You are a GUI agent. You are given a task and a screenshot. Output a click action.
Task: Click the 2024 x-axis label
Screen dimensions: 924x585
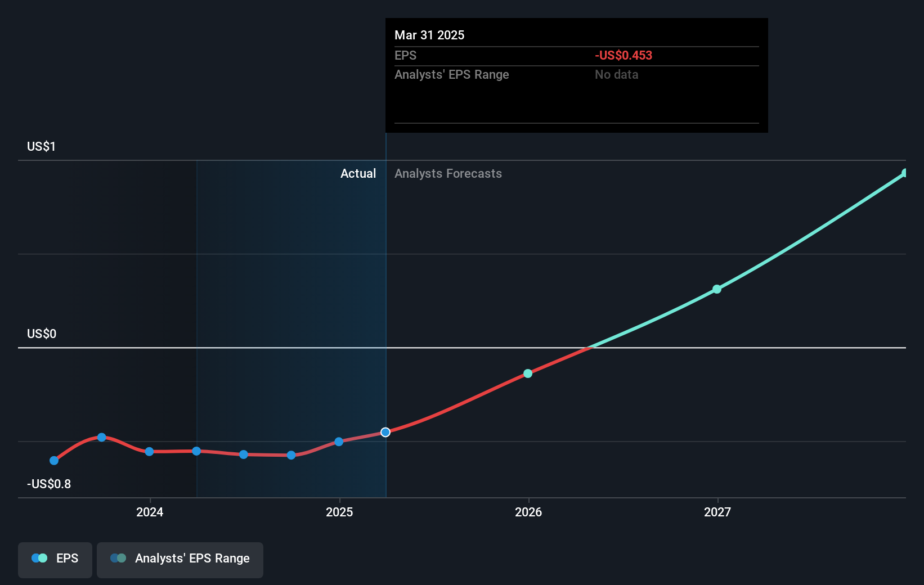(150, 512)
